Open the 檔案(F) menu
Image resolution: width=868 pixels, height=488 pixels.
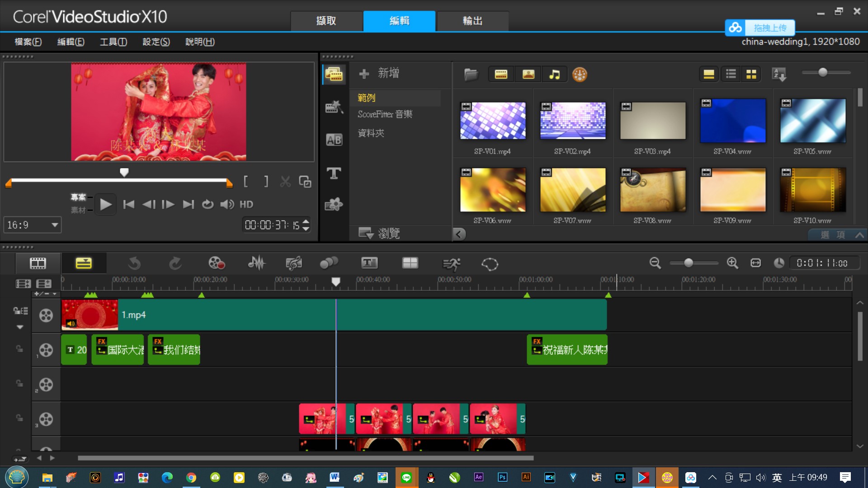(28, 42)
